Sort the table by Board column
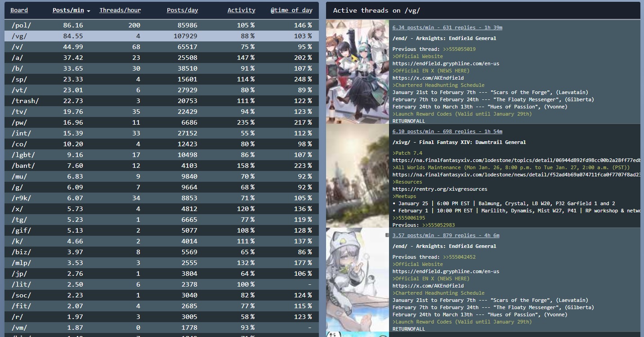 [x=19, y=10]
